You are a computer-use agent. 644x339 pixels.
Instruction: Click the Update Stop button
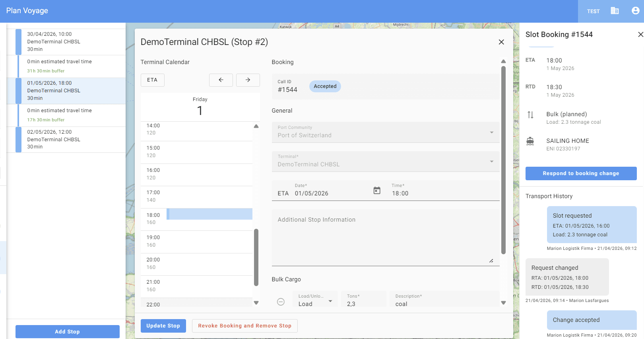[x=163, y=326]
